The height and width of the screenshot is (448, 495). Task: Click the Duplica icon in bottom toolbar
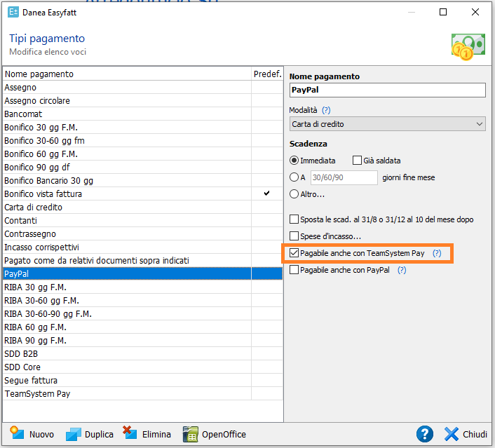73,434
